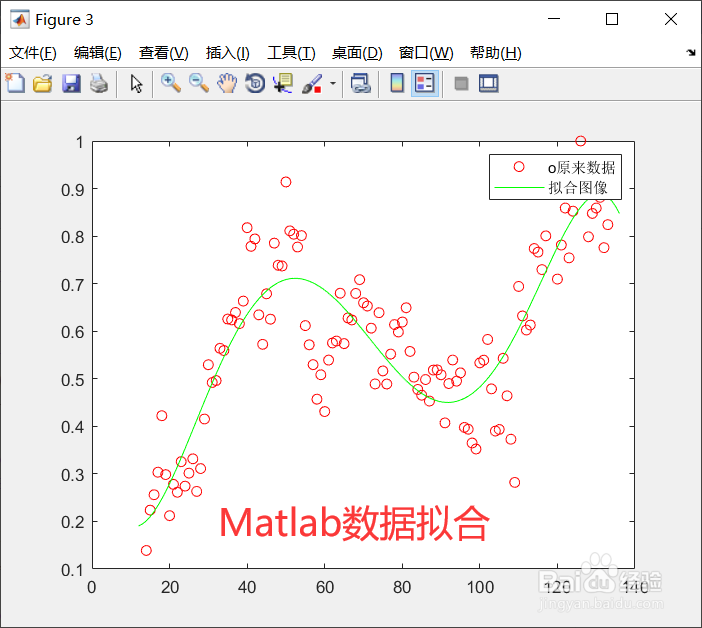
Task: Click the New Figure icon
Action: coord(15,83)
